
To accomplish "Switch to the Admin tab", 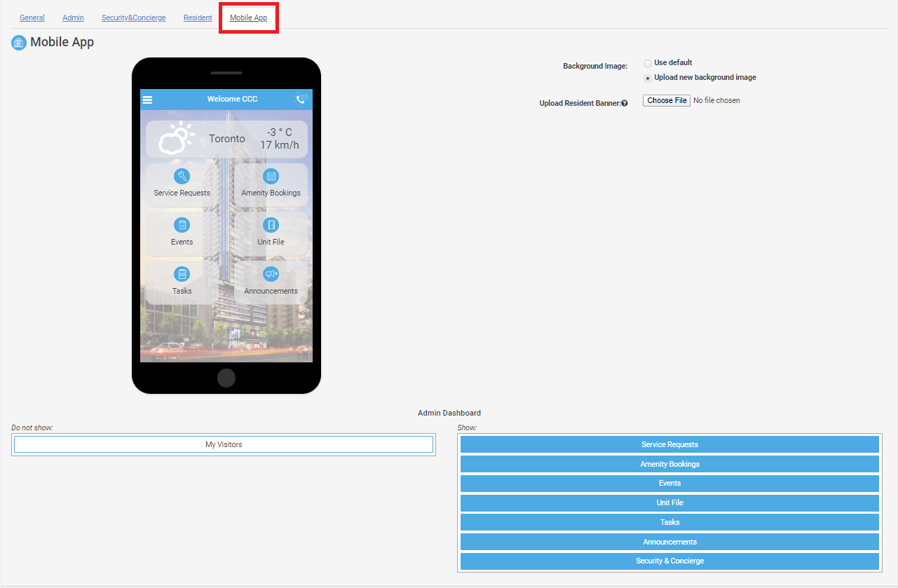I will [x=73, y=18].
